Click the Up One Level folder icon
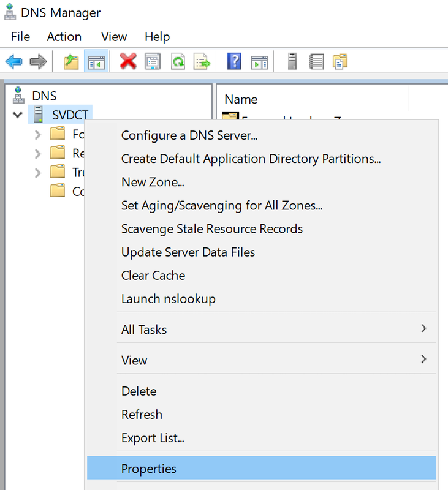448x490 pixels. [71, 61]
